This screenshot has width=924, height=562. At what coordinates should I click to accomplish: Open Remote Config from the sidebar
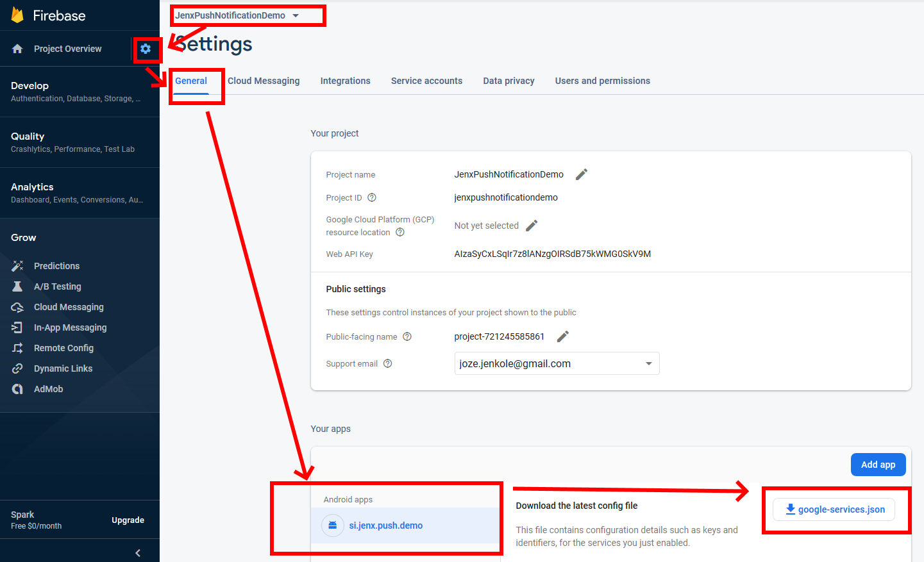pos(63,348)
